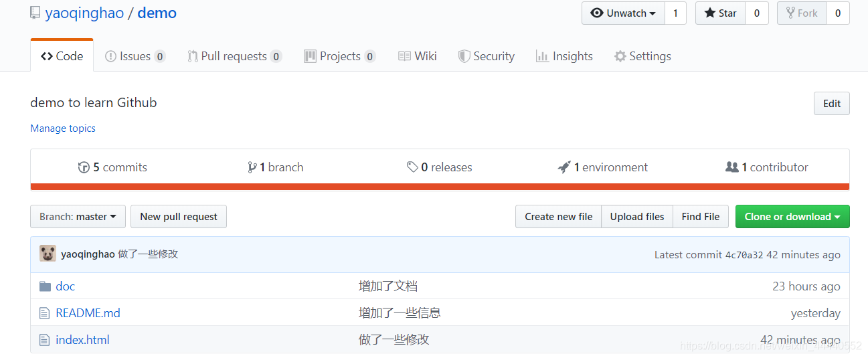Screen dimensions: 868x358
Task: Click the Create new file button
Action: [558, 217]
